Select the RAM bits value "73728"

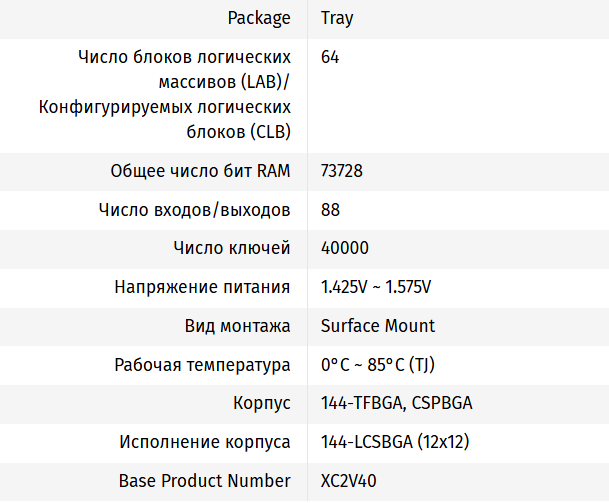(342, 171)
